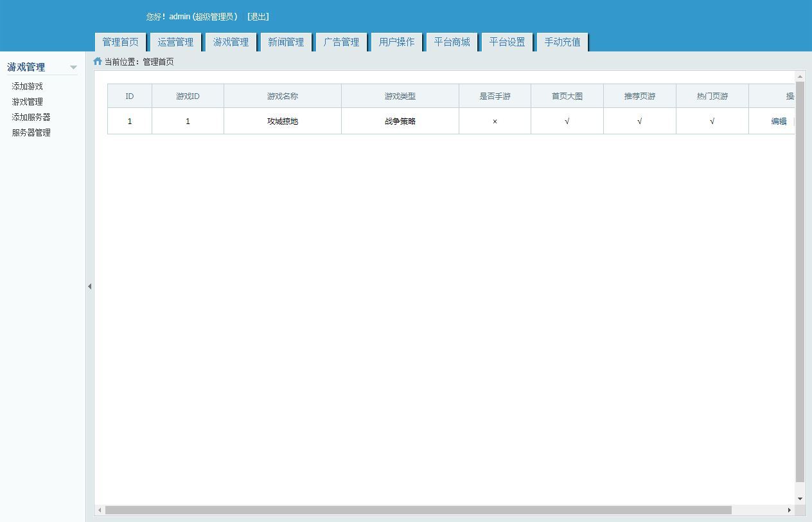Collapse the 游戏管理 sidebar section arrow

pos(73,67)
